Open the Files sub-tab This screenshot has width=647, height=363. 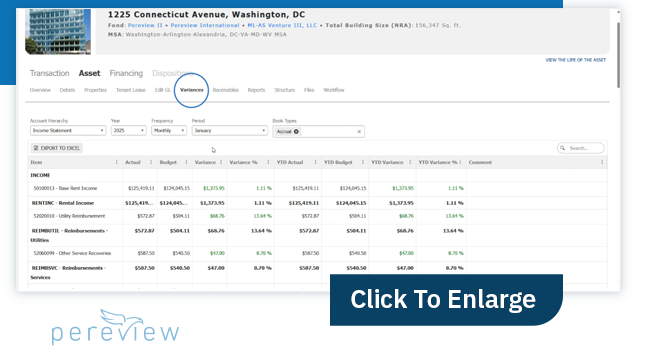[x=309, y=90]
